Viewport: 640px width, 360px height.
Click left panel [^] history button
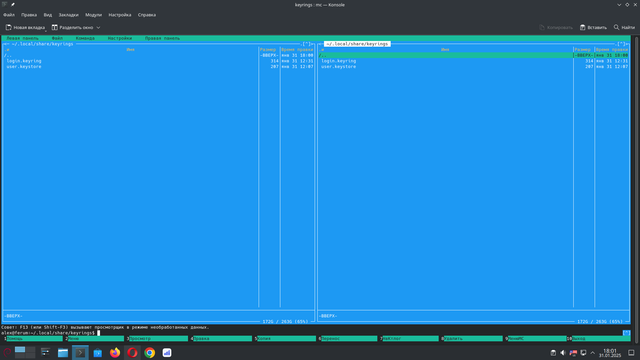307,44
